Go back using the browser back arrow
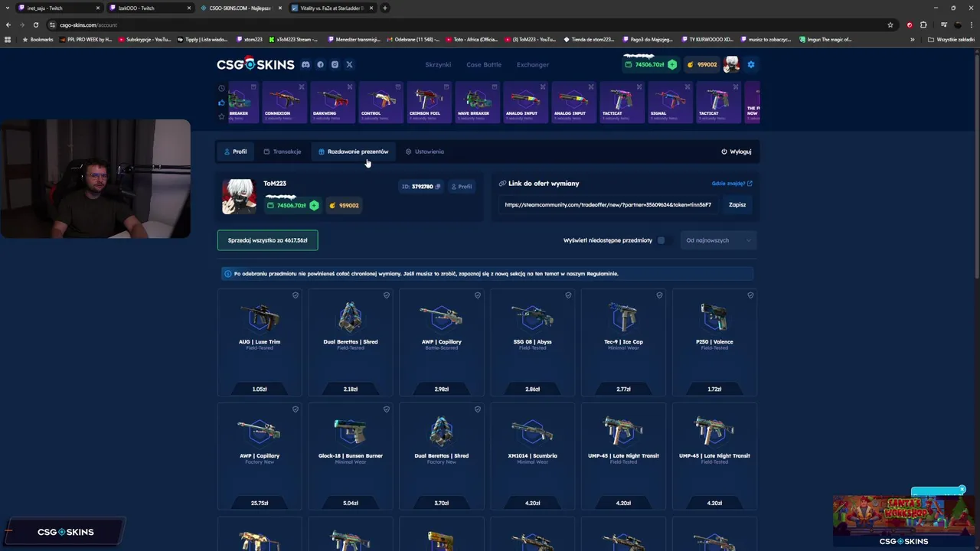The height and width of the screenshot is (551, 980). coord(8,24)
